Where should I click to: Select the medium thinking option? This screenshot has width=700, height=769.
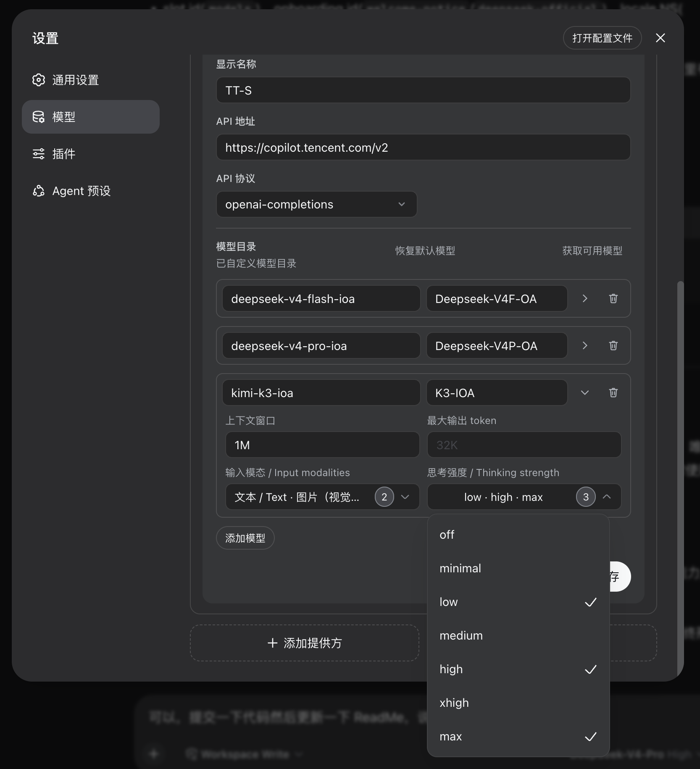(x=518, y=635)
